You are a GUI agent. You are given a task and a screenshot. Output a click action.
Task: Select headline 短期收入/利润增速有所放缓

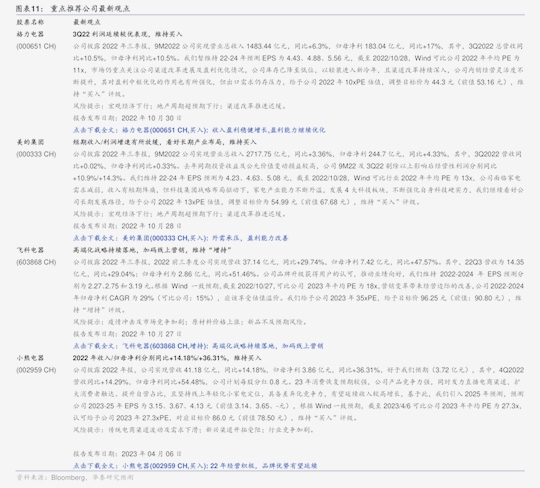116,142
